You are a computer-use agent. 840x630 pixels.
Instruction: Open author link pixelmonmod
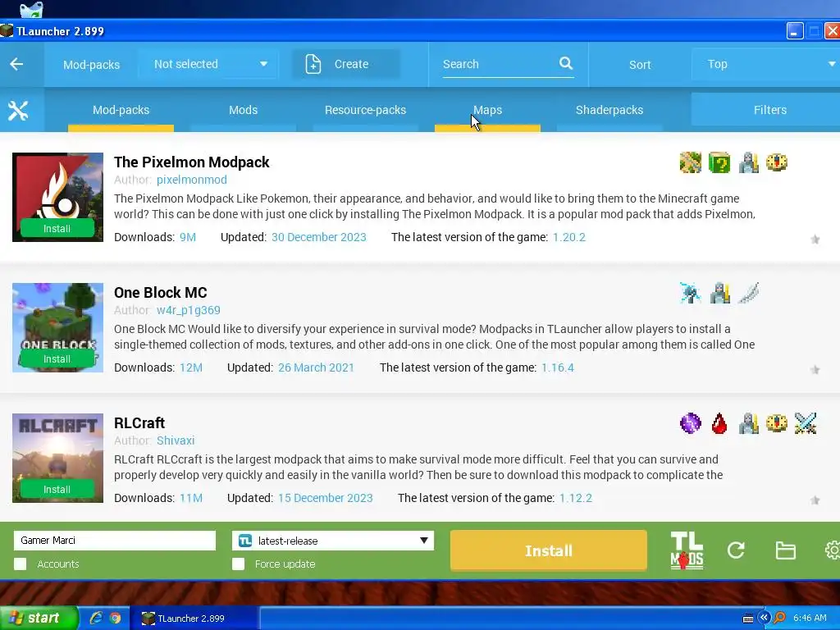point(192,180)
